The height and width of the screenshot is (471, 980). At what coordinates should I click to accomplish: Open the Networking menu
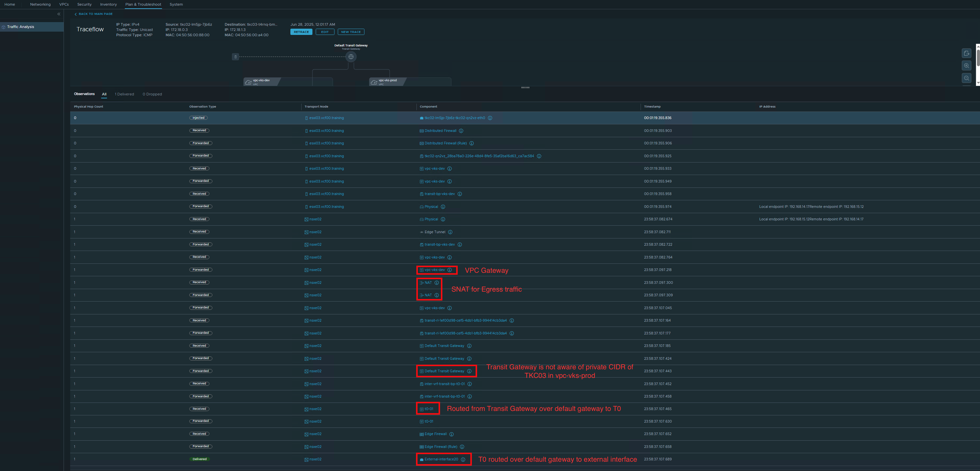40,5
